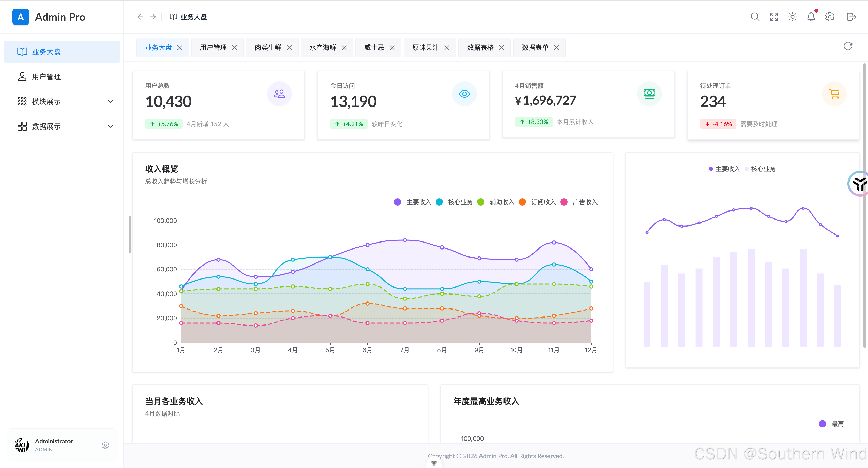The width and height of the screenshot is (868, 468).
Task: Click the logout icon
Action: click(x=851, y=17)
